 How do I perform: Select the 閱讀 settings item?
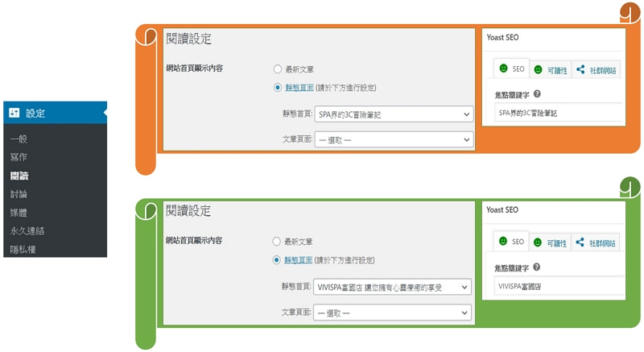click(x=19, y=176)
